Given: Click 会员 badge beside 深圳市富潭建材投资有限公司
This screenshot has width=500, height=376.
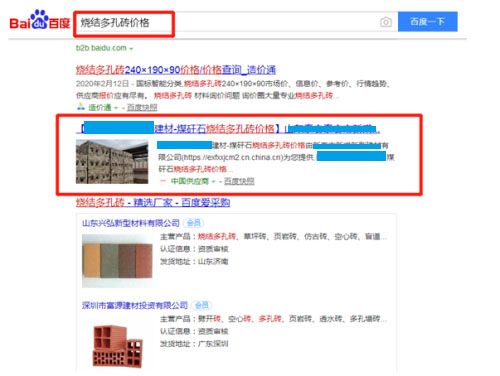Looking at the screenshot, I should coord(202,305).
